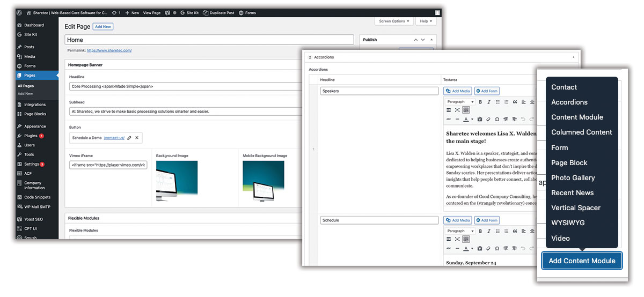Viewport: 644px width, 297px height.
Task: Apply Italic in the Speakers editor toolbar
Action: point(489,102)
